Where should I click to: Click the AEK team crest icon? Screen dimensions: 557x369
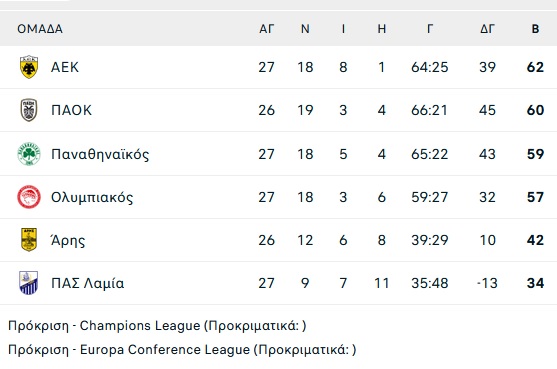(29, 67)
